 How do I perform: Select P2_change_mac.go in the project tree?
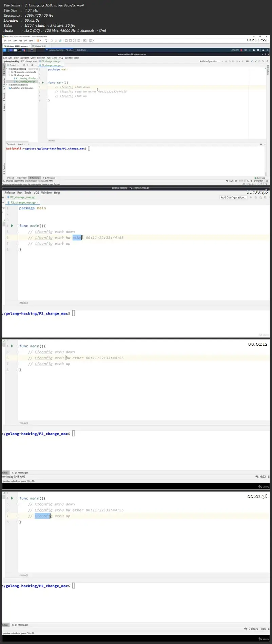pos(25,82)
